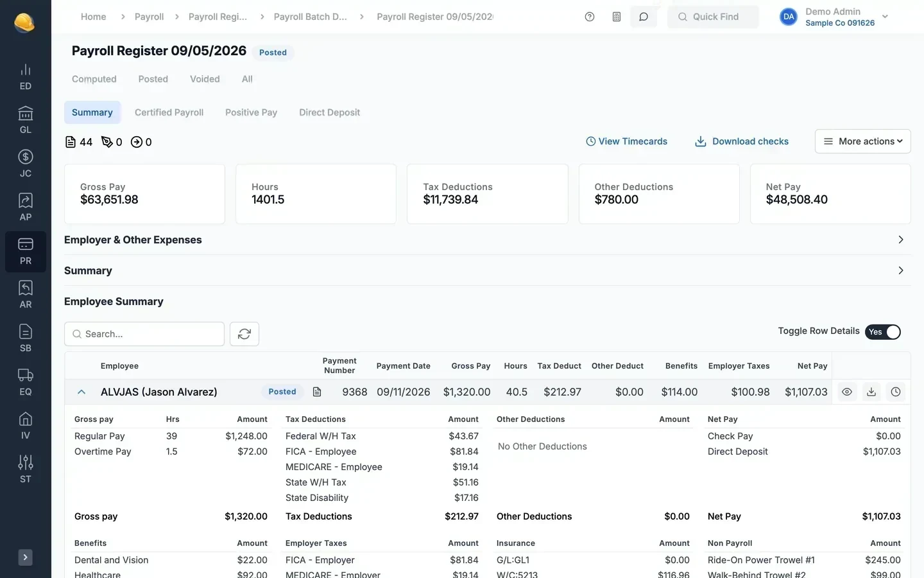Expand Employer & Other Expenses section
Image resolution: width=924 pixels, height=578 pixels.
(x=488, y=240)
